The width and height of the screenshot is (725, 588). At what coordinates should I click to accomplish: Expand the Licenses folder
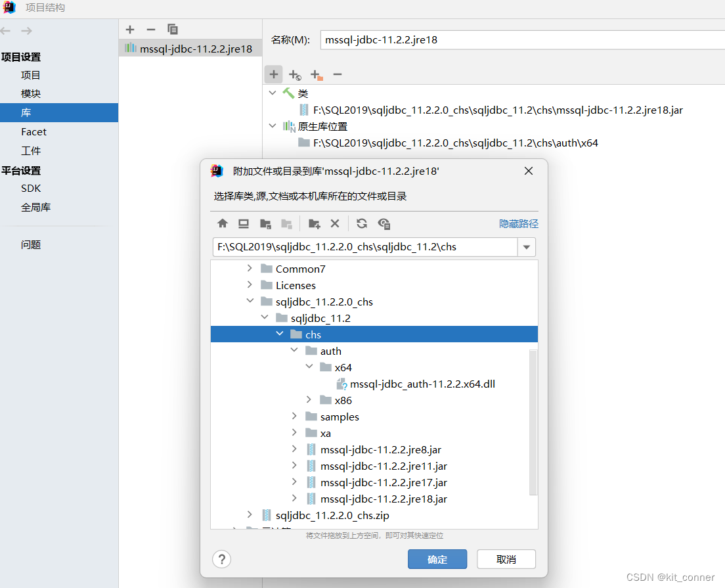click(x=250, y=284)
